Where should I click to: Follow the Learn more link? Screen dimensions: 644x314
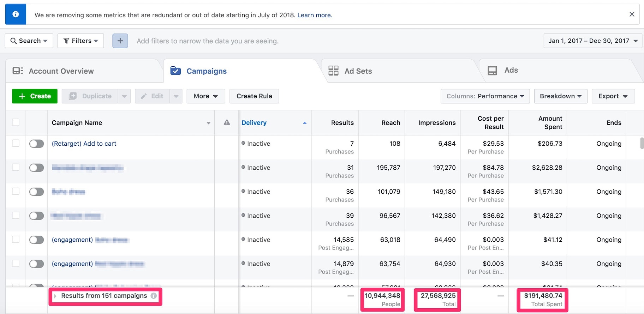coord(315,15)
